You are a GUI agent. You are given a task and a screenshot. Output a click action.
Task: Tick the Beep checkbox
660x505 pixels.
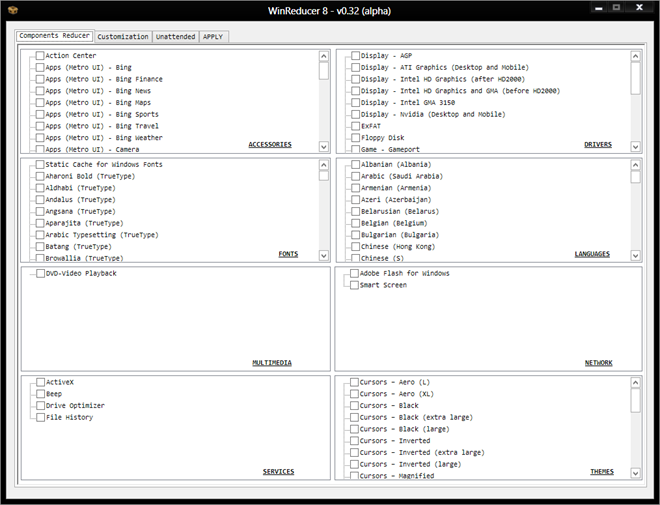pos(40,394)
